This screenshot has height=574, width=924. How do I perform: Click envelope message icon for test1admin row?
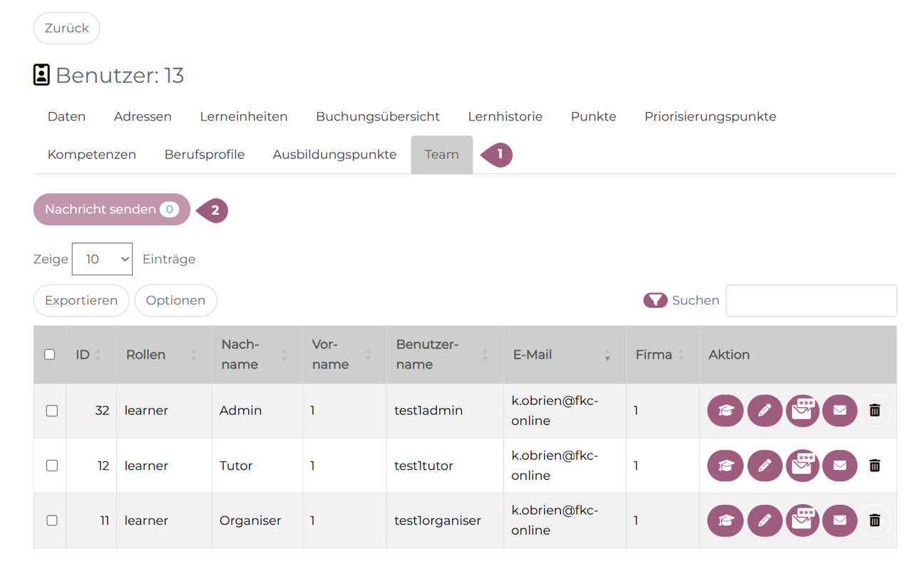tap(840, 411)
